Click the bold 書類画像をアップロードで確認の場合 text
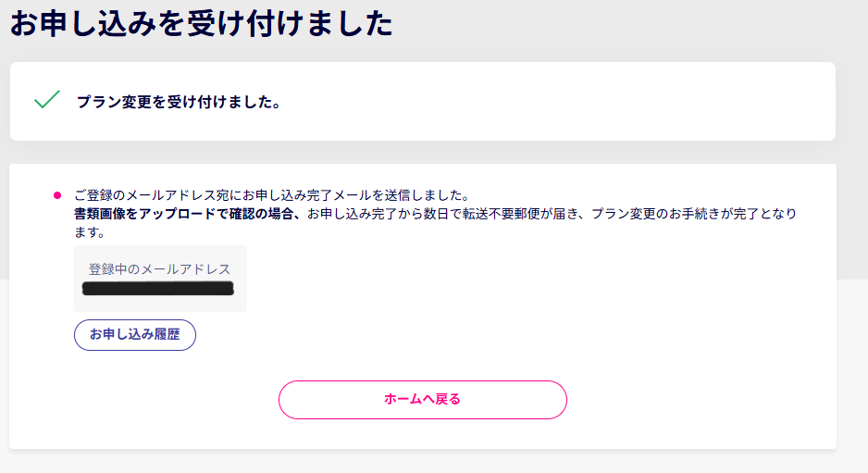Screen dimensions: 868x473 pos(189,214)
